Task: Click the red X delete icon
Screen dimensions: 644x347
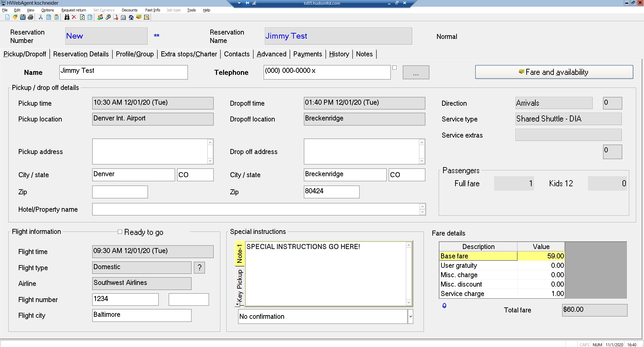Action: click(74, 17)
